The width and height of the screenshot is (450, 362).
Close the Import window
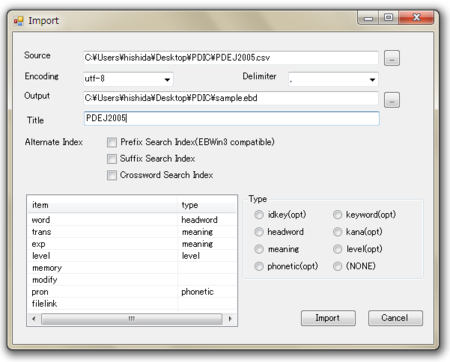pos(416,18)
